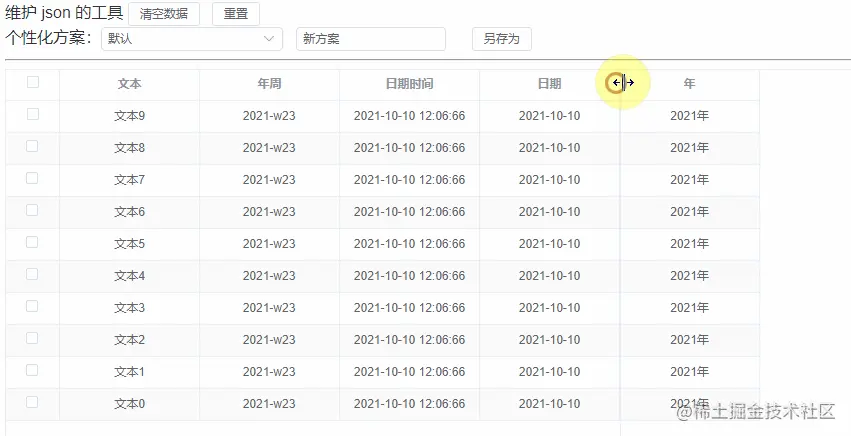Click the 另存为 button
Viewport: 851px width, 436px height.
501,39
